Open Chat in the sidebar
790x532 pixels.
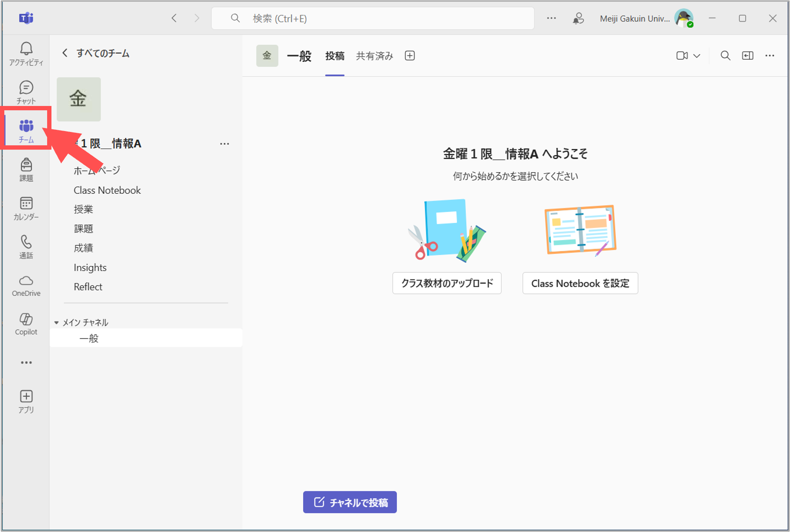tap(26, 92)
